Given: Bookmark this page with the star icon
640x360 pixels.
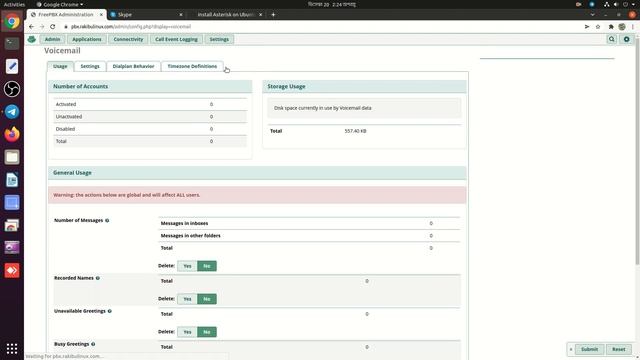Looking at the screenshot, I should [x=598, y=27].
